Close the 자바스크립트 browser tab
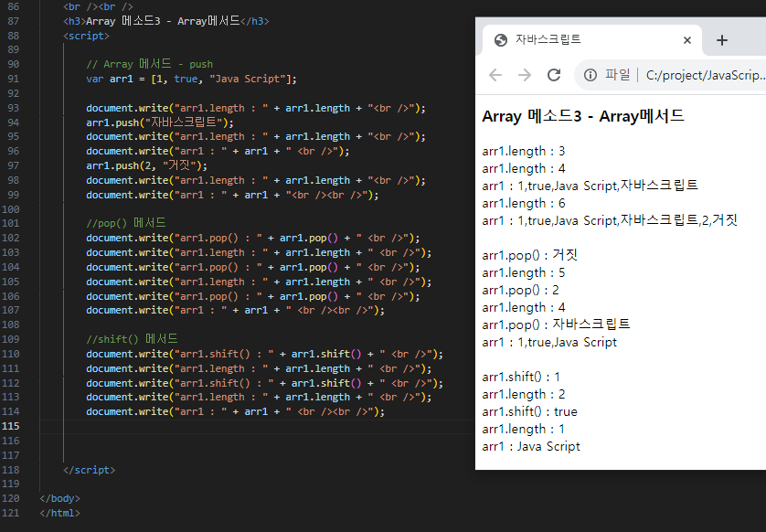 687,40
